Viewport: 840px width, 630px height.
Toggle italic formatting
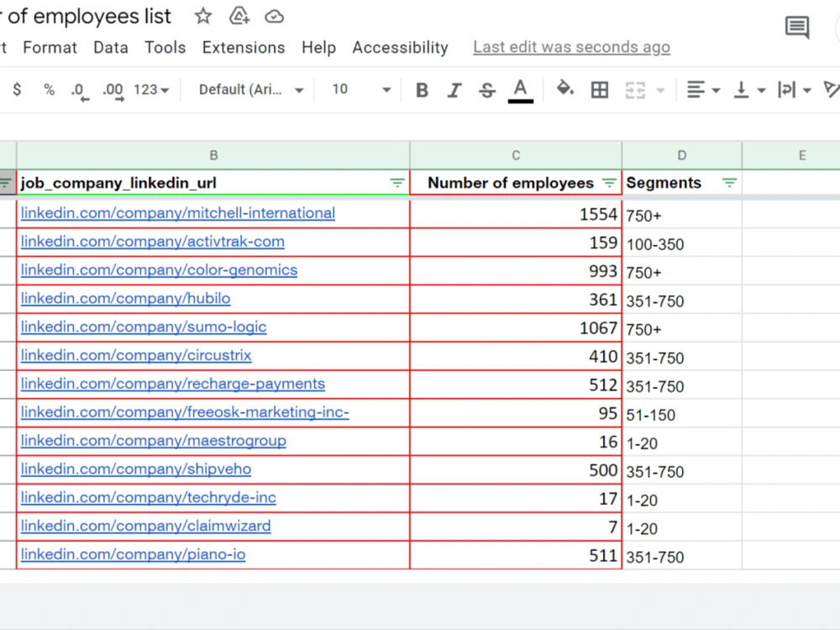tap(454, 90)
